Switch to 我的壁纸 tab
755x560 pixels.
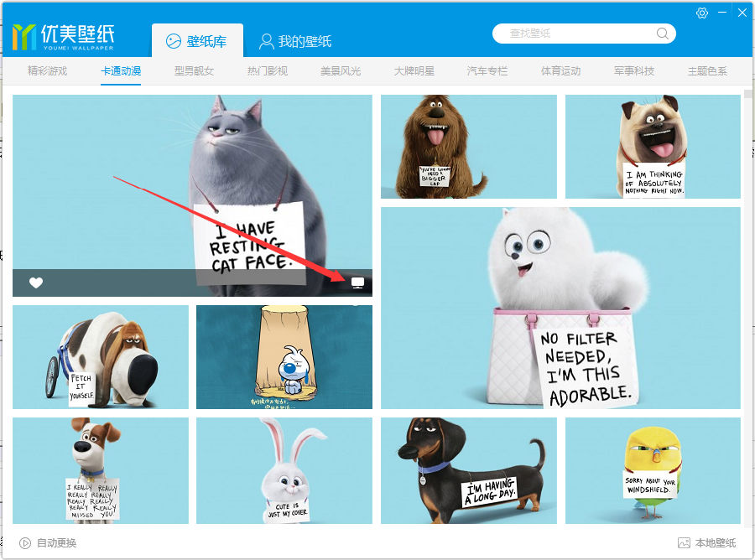tap(295, 41)
